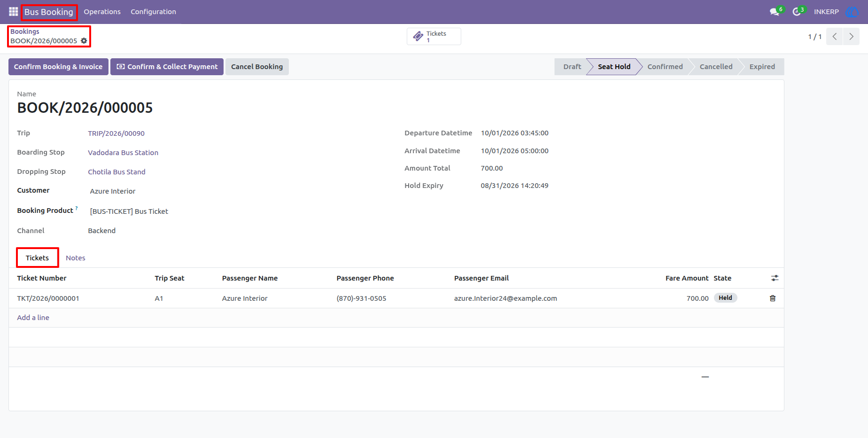Open the TRIP/2026/00090 link
The image size is (868, 438).
pos(116,133)
